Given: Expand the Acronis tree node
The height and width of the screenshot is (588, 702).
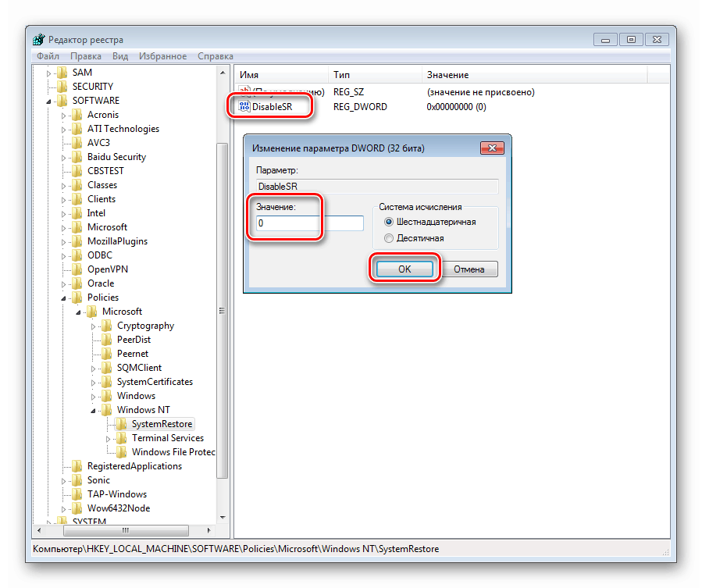Looking at the screenshot, I should pyautogui.click(x=63, y=116).
